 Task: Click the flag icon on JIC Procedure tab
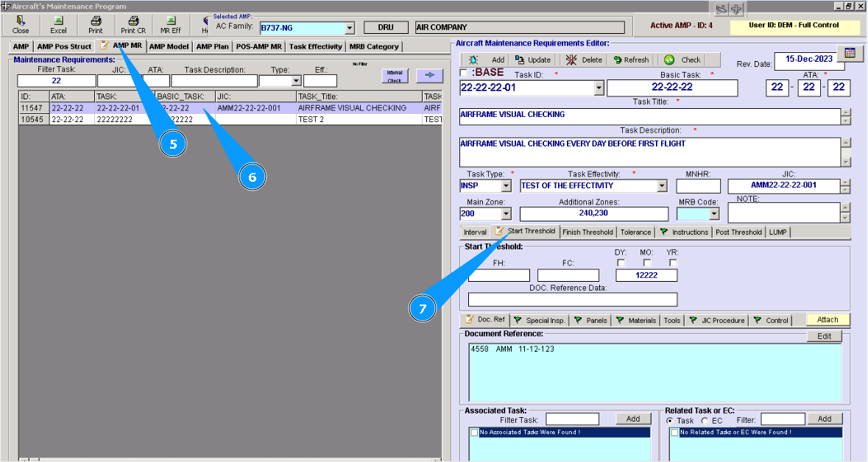(693, 320)
